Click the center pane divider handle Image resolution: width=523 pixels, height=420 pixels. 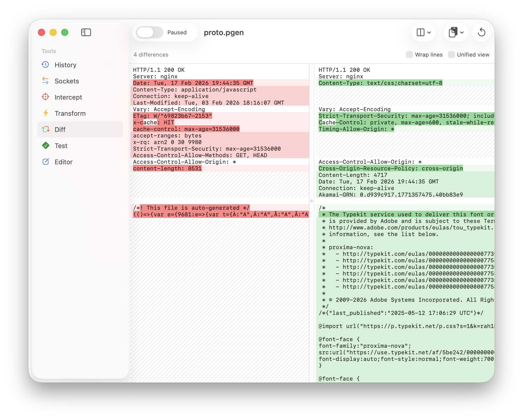click(x=312, y=201)
